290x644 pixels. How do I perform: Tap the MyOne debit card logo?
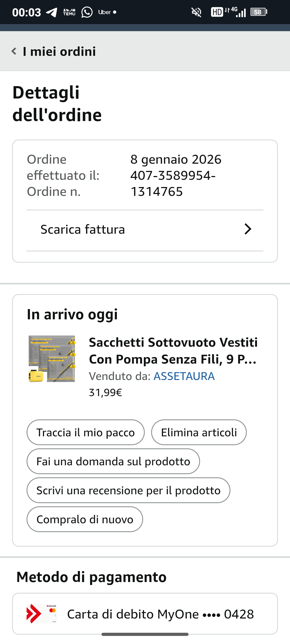(x=42, y=613)
